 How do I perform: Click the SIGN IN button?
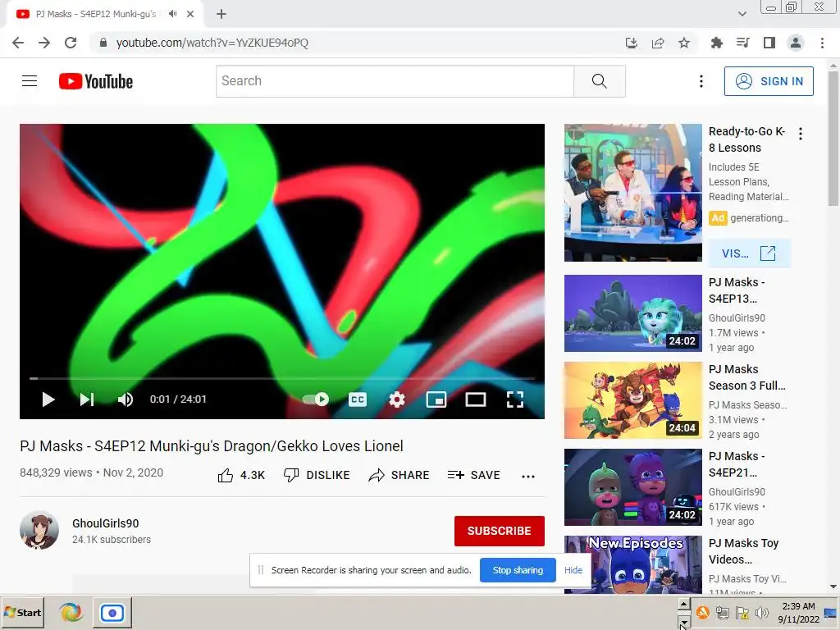pyautogui.click(x=769, y=81)
